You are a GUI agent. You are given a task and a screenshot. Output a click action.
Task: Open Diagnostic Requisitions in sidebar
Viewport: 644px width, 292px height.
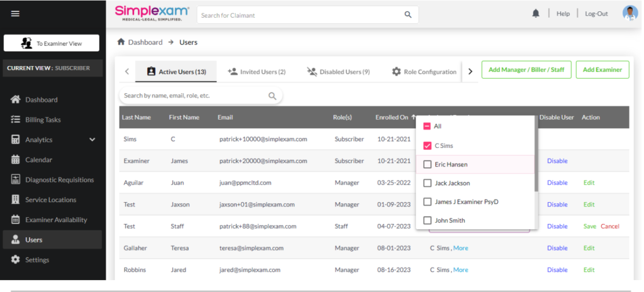59,180
